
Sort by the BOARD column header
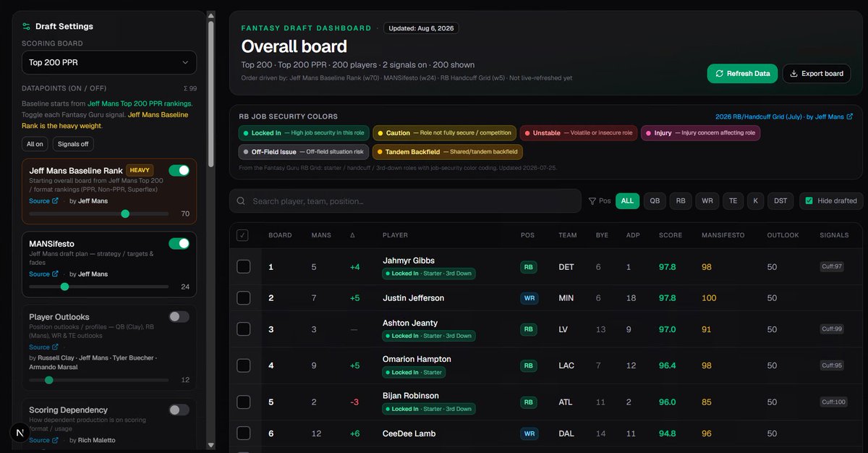pyautogui.click(x=280, y=235)
